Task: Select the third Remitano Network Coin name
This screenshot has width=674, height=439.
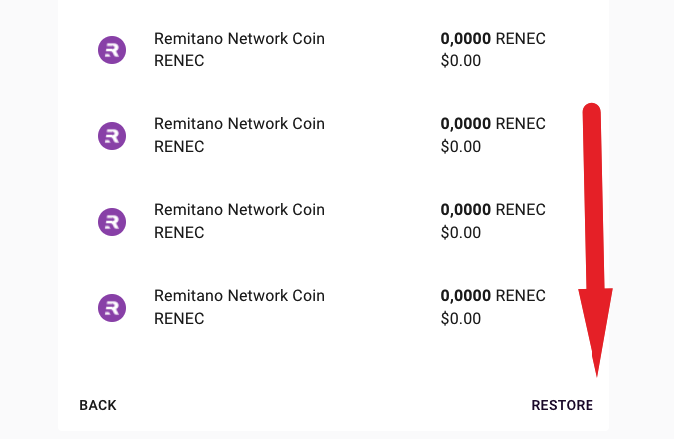Action: pyautogui.click(x=239, y=209)
